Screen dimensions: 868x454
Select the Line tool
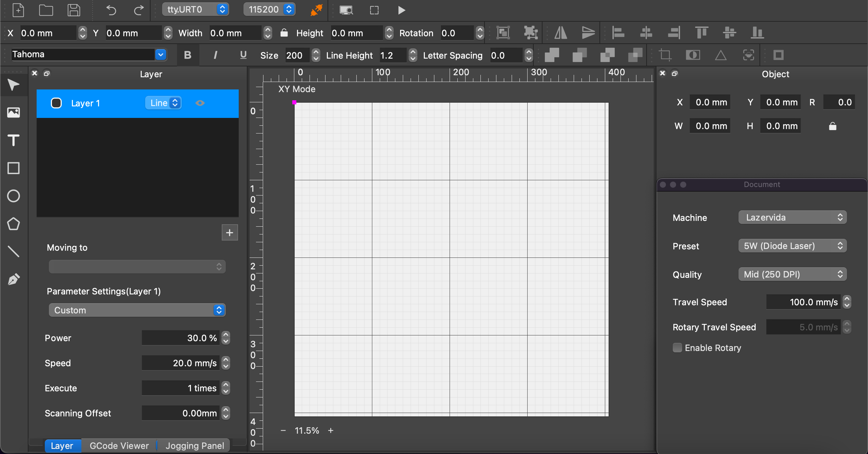(14, 251)
